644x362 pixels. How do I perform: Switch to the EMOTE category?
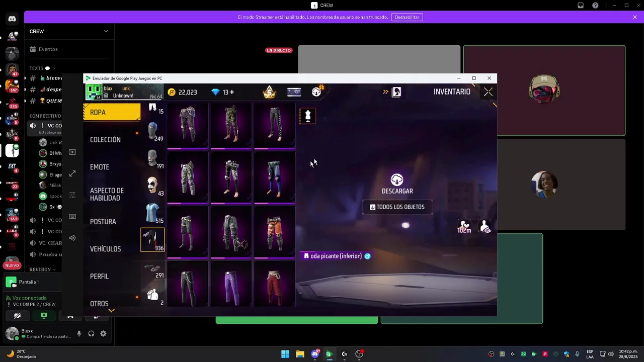coord(100,167)
